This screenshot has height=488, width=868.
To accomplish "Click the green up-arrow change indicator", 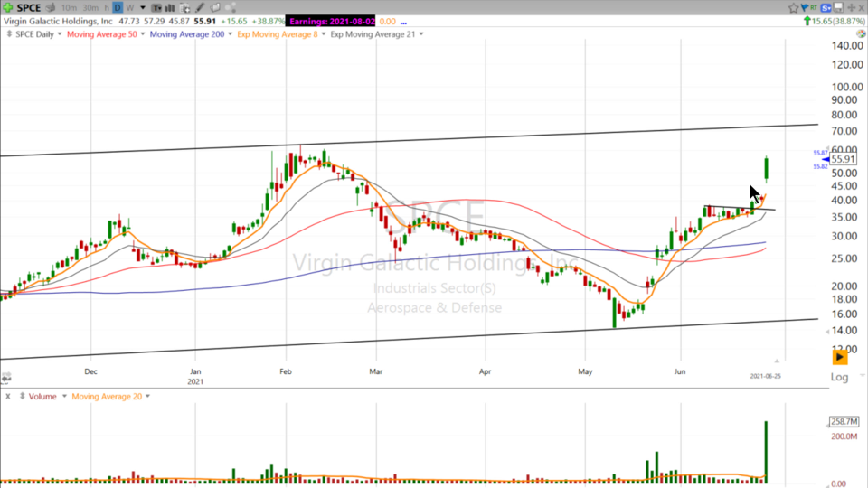I will pyautogui.click(x=807, y=21).
